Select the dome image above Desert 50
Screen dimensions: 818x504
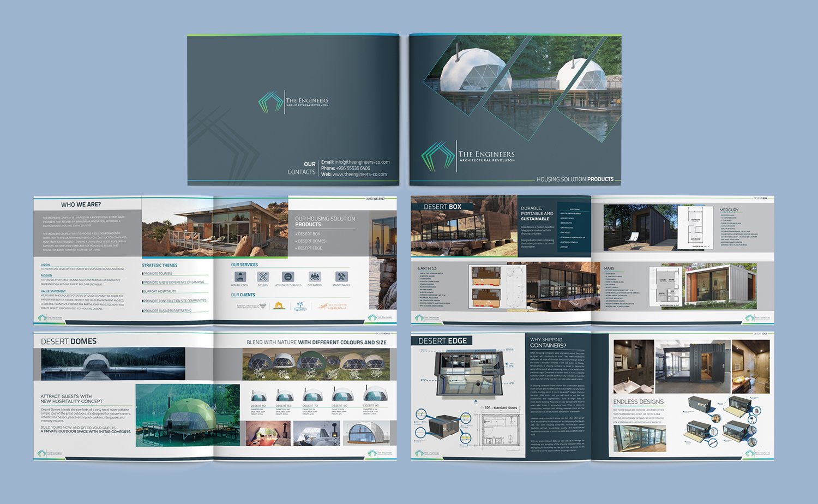[258, 397]
